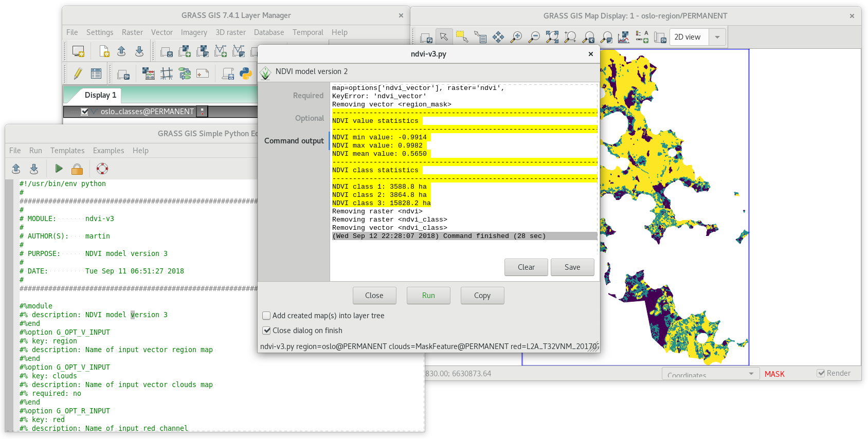
Task: Toggle oslo_classes@PERMANENT layer checkbox
Action: 84,112
